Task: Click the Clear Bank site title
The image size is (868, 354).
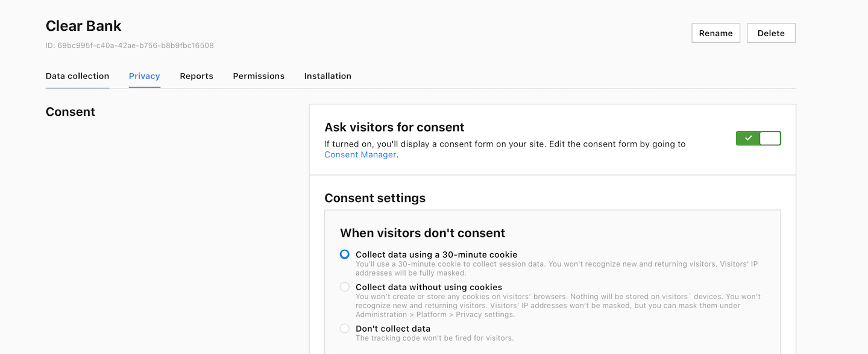Action: (x=84, y=26)
